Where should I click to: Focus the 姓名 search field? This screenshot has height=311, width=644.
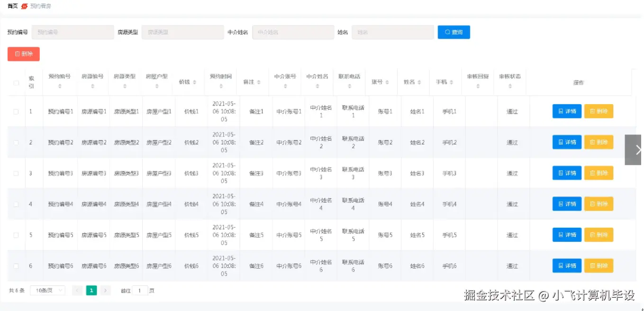[x=392, y=32]
